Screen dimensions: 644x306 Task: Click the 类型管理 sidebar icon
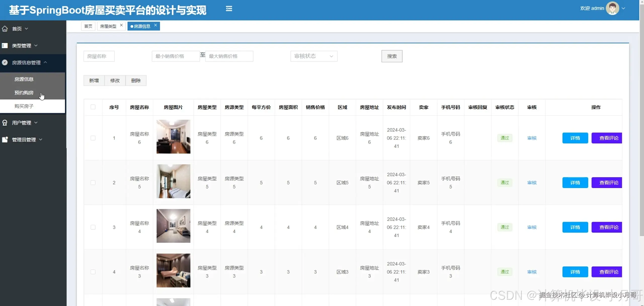5,46
